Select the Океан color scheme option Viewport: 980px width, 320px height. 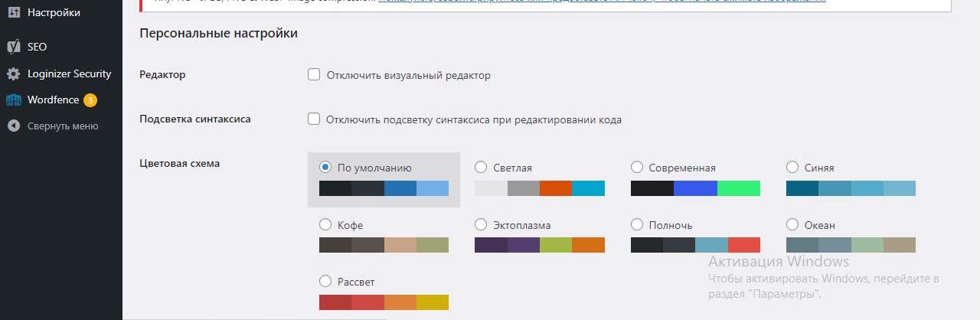792,225
